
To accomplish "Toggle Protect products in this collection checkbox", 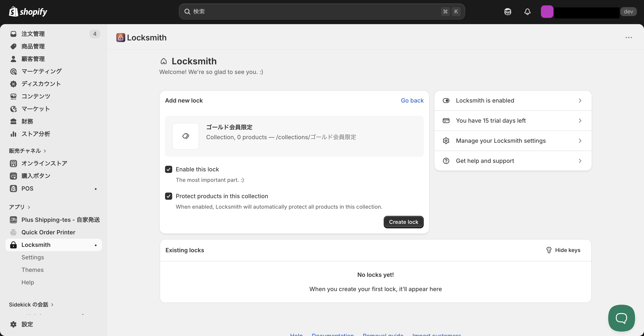I will coord(169,196).
